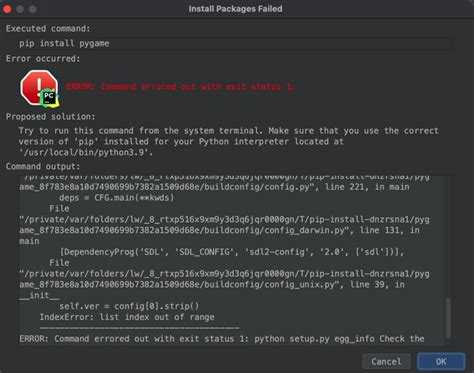The image size is (474, 373).
Task: Click the '/usr/local/bin/python3.9' path text
Action: click(x=86, y=153)
